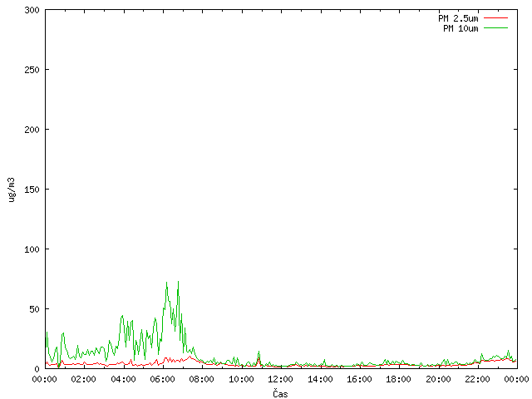Click the red legend line sample

[495, 18]
